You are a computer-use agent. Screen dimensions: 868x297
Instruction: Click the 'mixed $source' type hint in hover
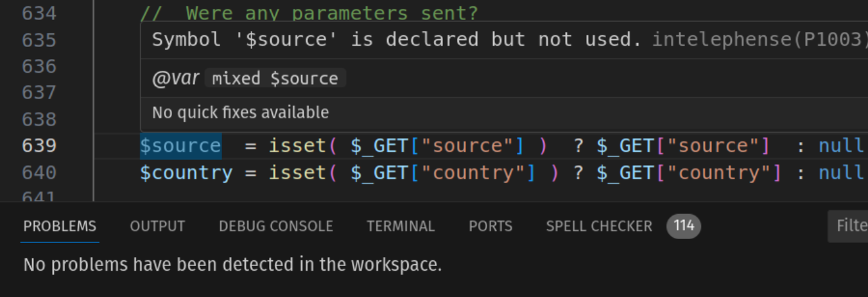click(275, 79)
